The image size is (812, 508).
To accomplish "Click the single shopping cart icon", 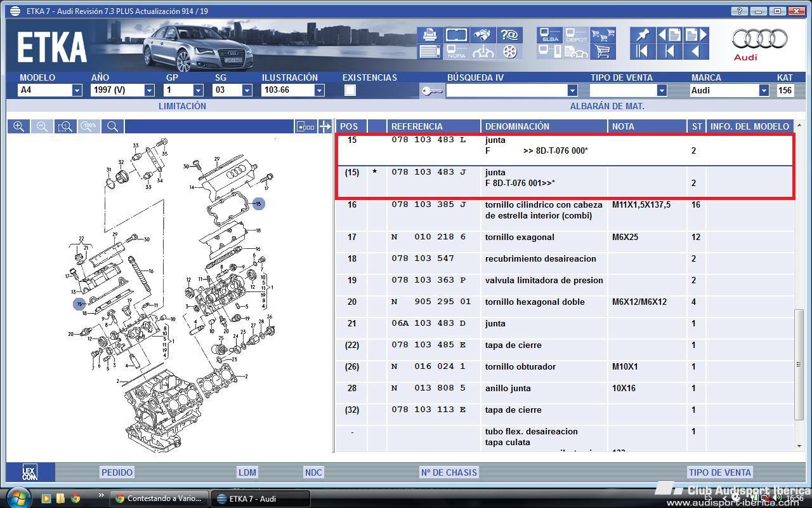I will 603,51.
